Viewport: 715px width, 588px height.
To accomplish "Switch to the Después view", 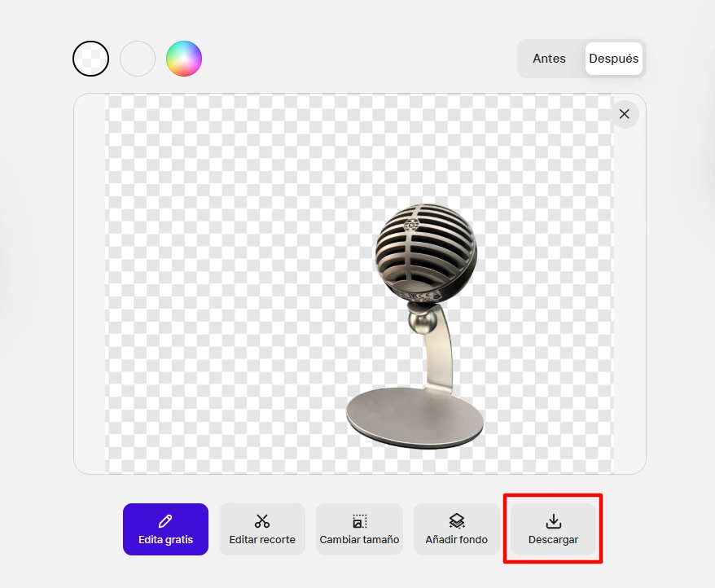I will pos(614,59).
